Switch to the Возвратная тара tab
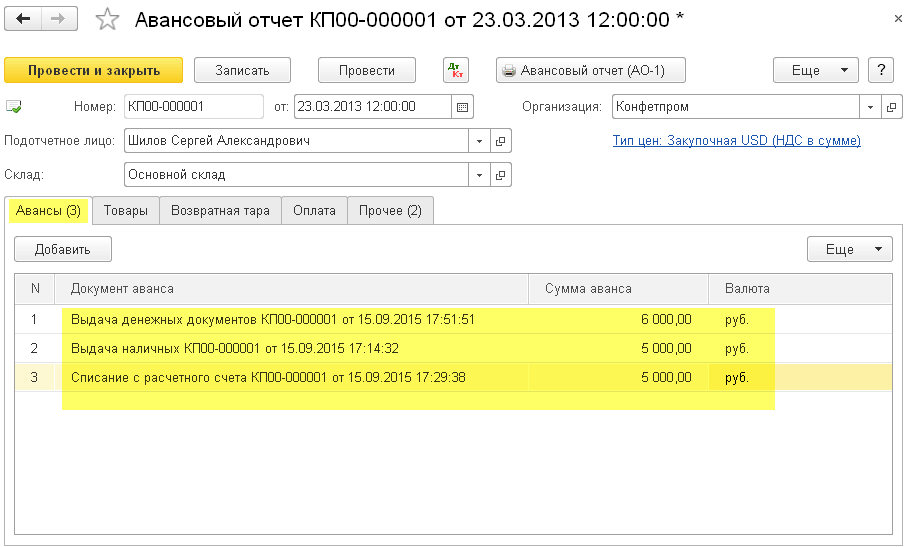 [x=220, y=211]
